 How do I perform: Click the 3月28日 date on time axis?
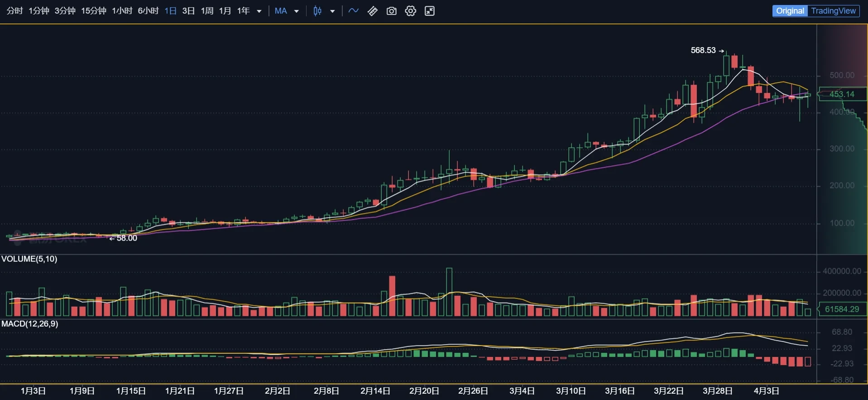[717, 390]
